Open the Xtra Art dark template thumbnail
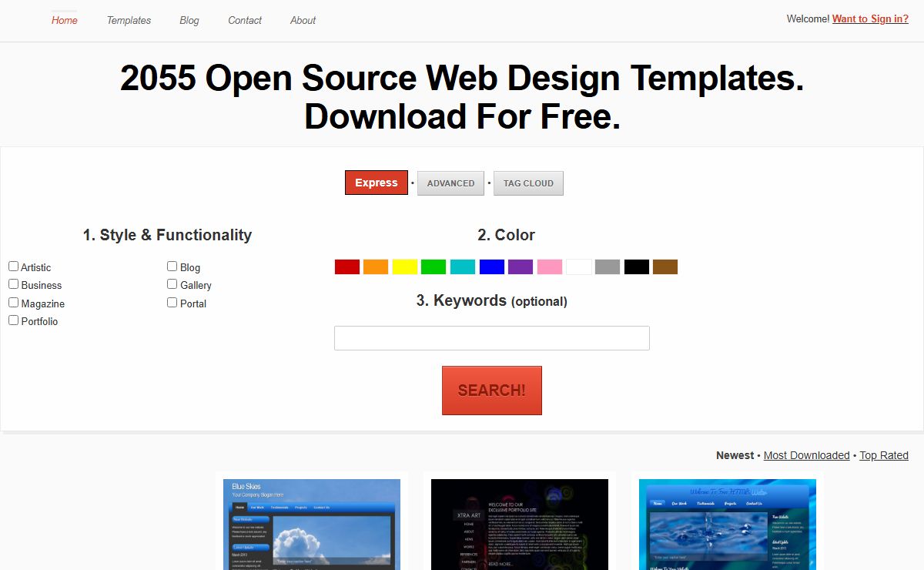Image resolution: width=924 pixels, height=570 pixels. [520, 524]
